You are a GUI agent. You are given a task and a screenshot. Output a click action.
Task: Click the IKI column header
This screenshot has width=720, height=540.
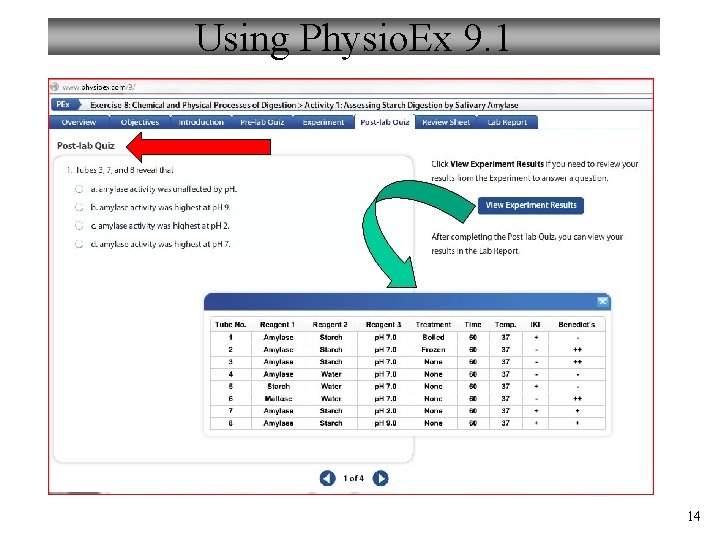(x=535, y=324)
